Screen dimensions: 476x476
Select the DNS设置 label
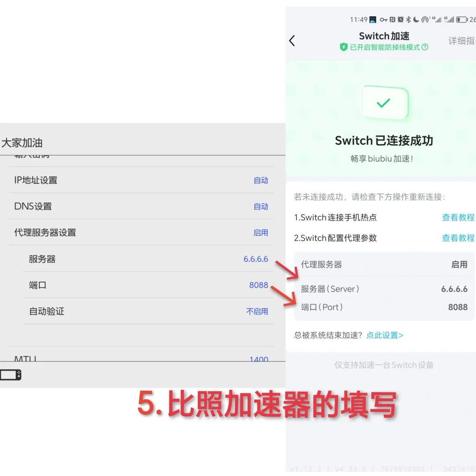33,206
